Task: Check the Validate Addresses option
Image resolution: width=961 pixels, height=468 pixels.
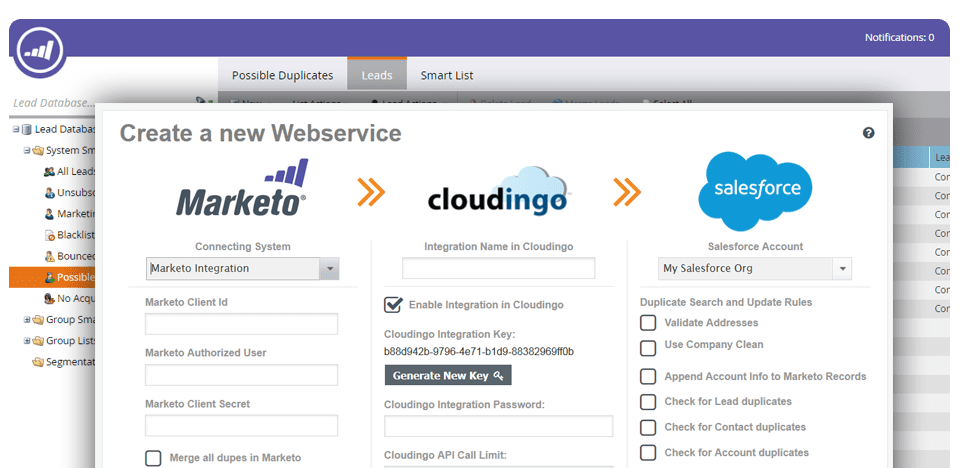Action: [x=648, y=323]
